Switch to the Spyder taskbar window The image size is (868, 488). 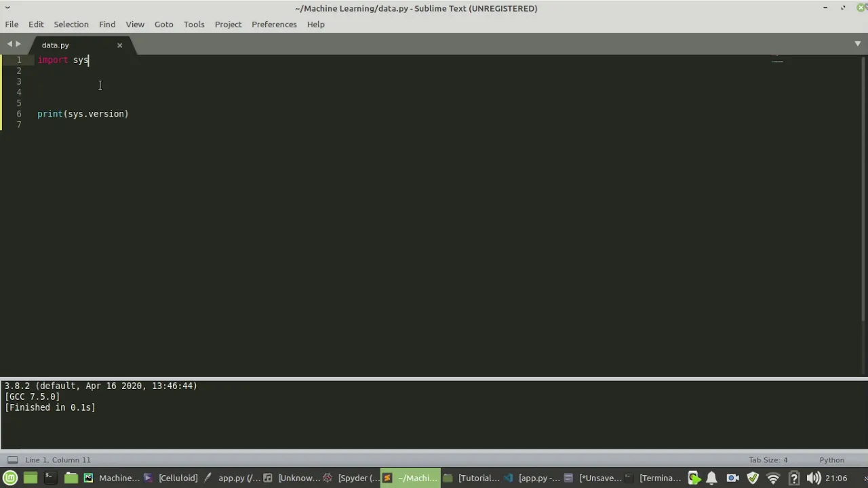[351, 478]
